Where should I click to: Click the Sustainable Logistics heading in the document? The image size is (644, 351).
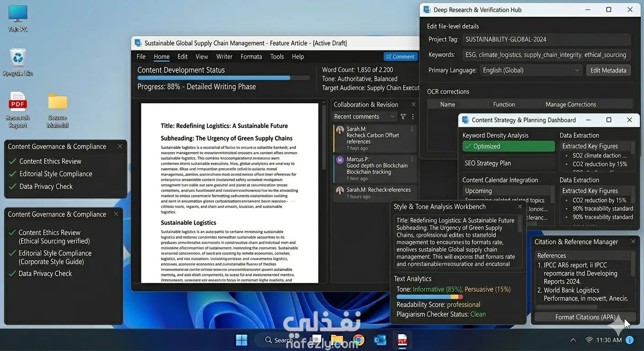pos(188,223)
